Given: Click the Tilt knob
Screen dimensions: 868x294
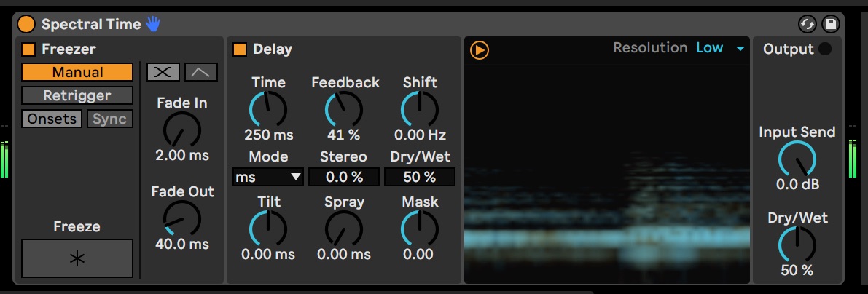Looking at the screenshot, I should tap(268, 229).
